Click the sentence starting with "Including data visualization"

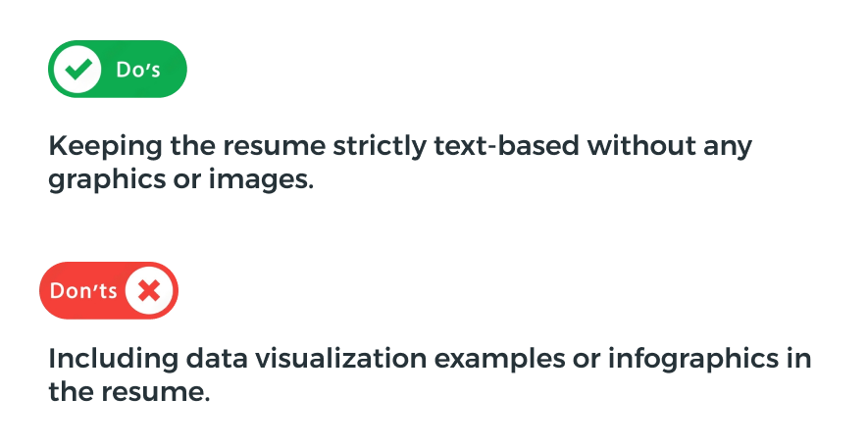[430, 374]
